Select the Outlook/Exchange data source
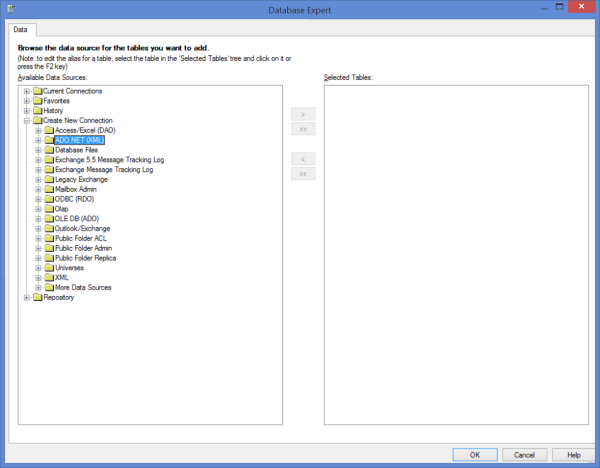Image resolution: width=600 pixels, height=468 pixels. [x=82, y=229]
